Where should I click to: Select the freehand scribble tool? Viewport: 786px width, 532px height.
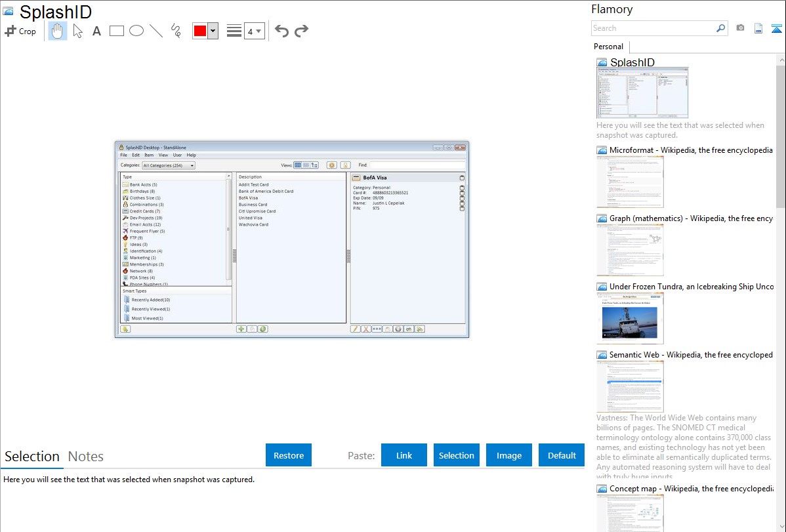[176, 31]
